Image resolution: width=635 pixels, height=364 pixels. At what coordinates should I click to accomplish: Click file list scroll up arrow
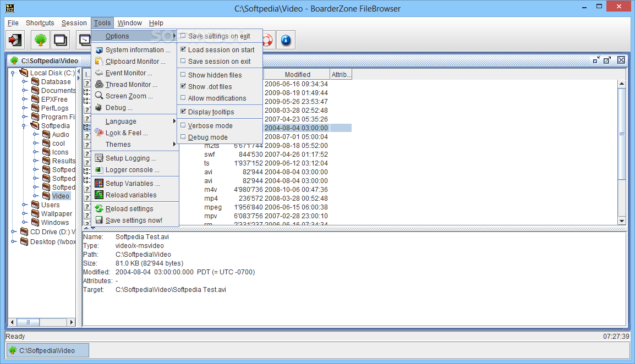pos(622,84)
